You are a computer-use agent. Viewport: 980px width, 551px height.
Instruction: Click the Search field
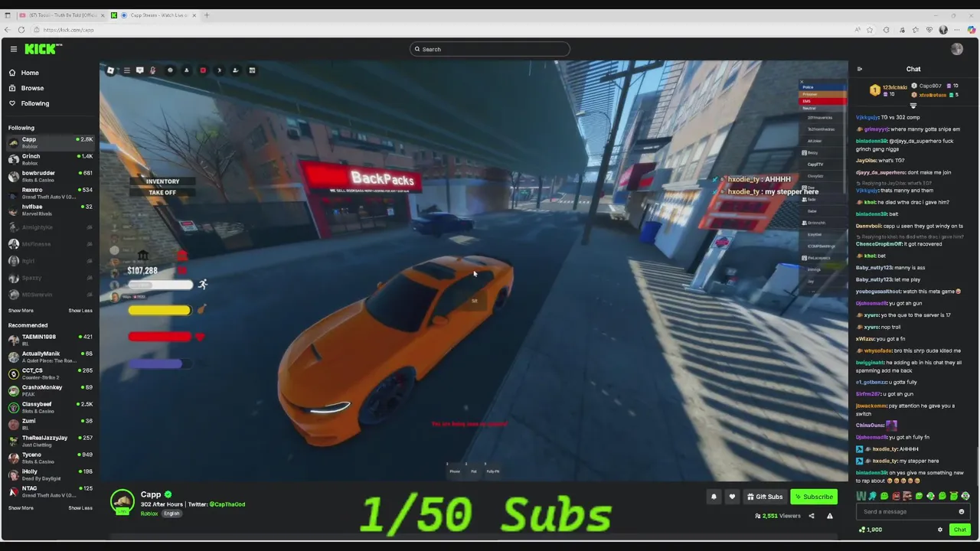pos(490,49)
